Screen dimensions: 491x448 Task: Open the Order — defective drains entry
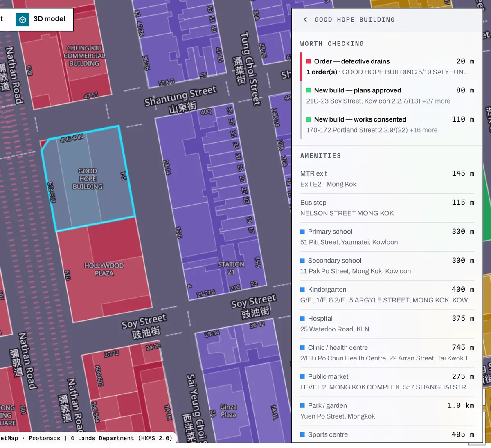click(x=387, y=67)
